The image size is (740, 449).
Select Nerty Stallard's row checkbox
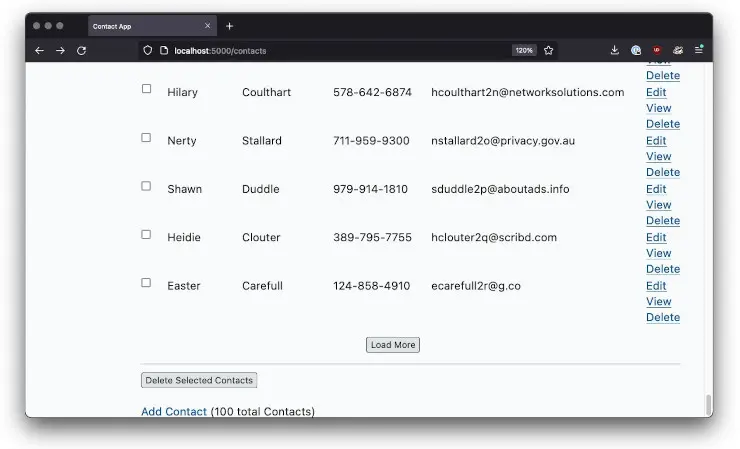click(146, 138)
